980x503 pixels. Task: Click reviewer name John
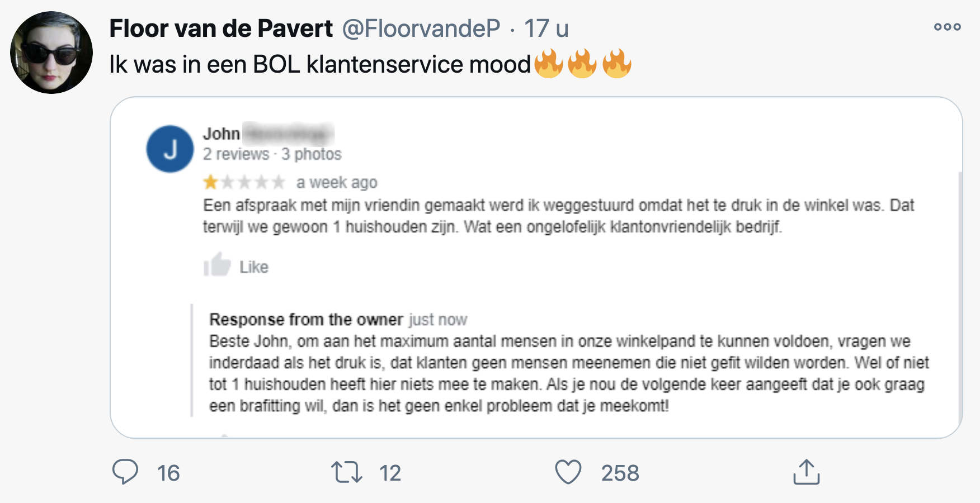(x=222, y=134)
